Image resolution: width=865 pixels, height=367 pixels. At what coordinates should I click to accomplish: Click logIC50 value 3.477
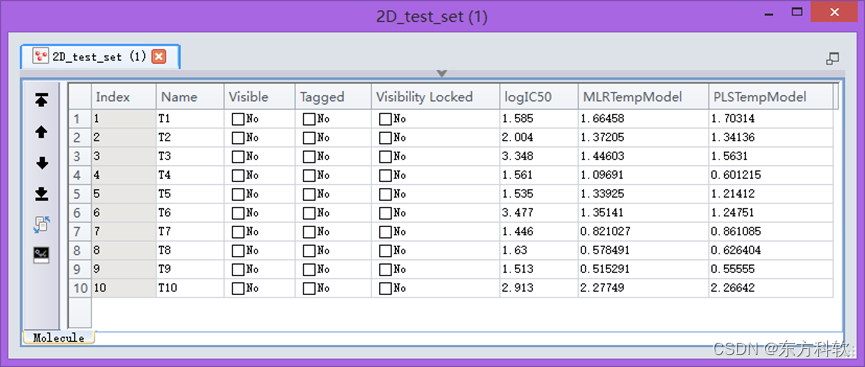(539, 213)
